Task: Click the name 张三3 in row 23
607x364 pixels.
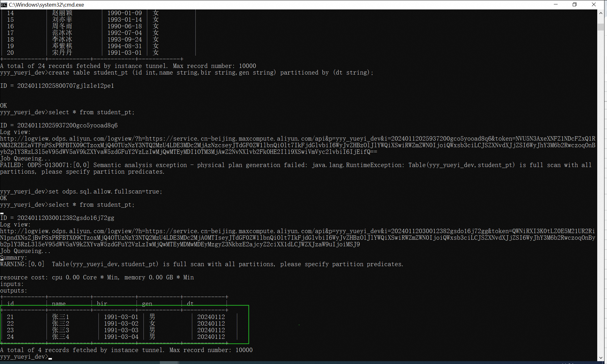Action: (60, 330)
